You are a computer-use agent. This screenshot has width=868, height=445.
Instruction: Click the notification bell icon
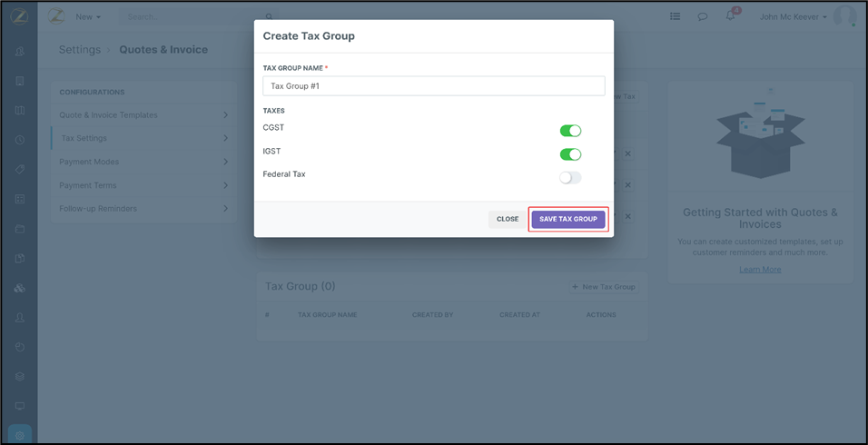click(x=730, y=16)
